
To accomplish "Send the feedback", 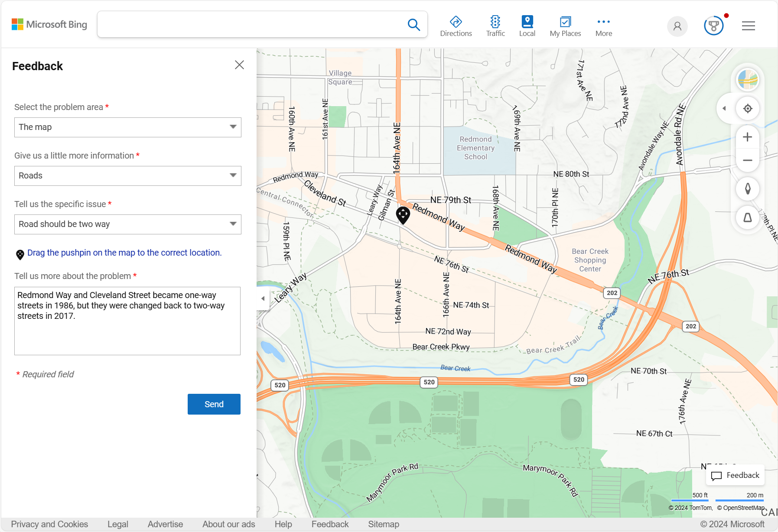I will pyautogui.click(x=214, y=404).
